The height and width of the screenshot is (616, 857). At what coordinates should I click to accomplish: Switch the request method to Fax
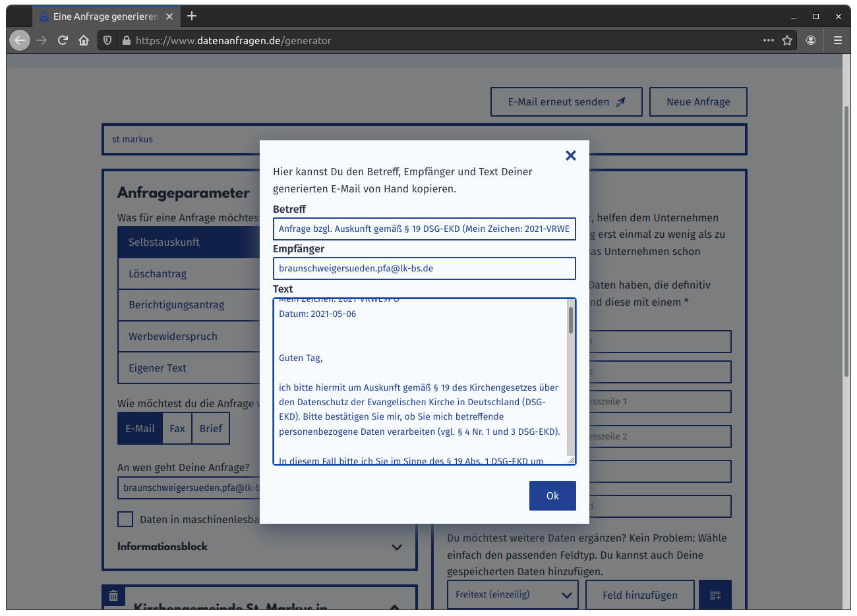(x=177, y=428)
